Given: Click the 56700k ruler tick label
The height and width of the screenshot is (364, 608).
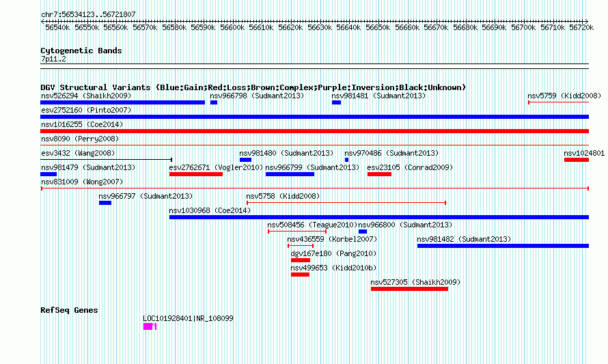Looking at the screenshot, I should point(523,27).
